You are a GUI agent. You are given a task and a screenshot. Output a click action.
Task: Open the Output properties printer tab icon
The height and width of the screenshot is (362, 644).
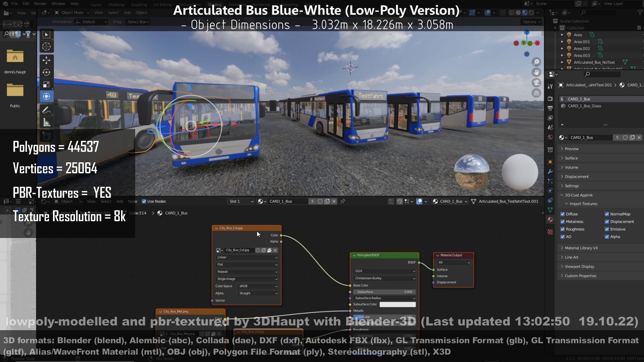point(550,108)
